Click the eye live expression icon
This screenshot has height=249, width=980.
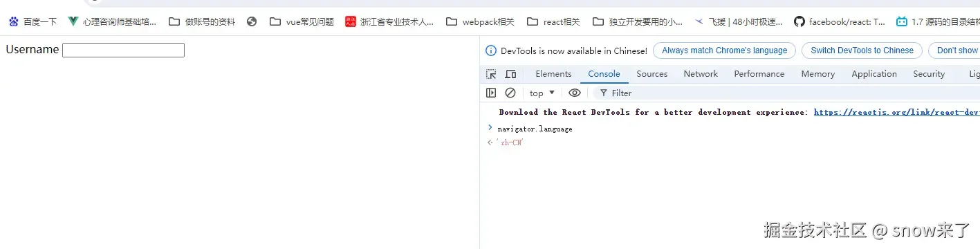[x=575, y=93]
